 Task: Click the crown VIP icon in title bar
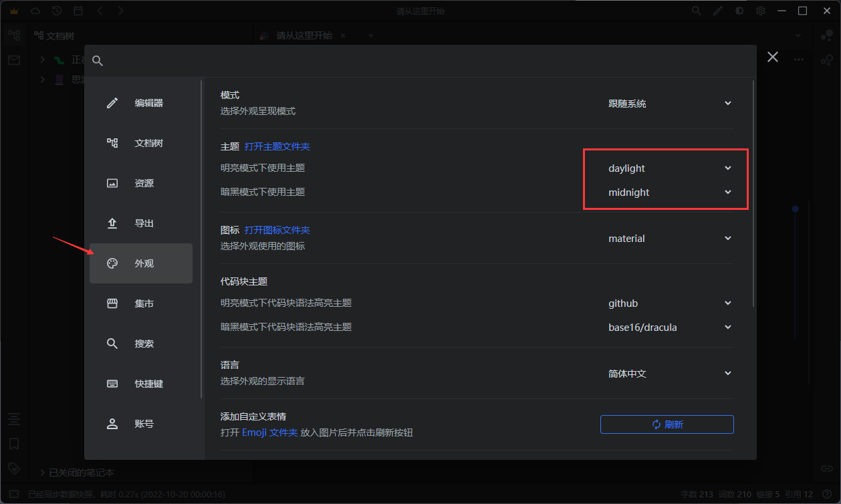click(13, 11)
